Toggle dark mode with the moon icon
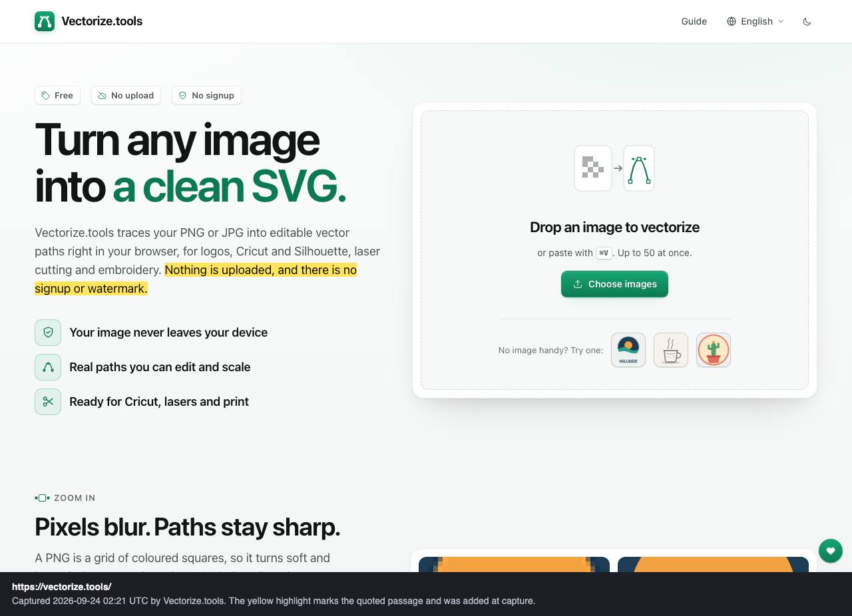852x616 pixels. (807, 21)
